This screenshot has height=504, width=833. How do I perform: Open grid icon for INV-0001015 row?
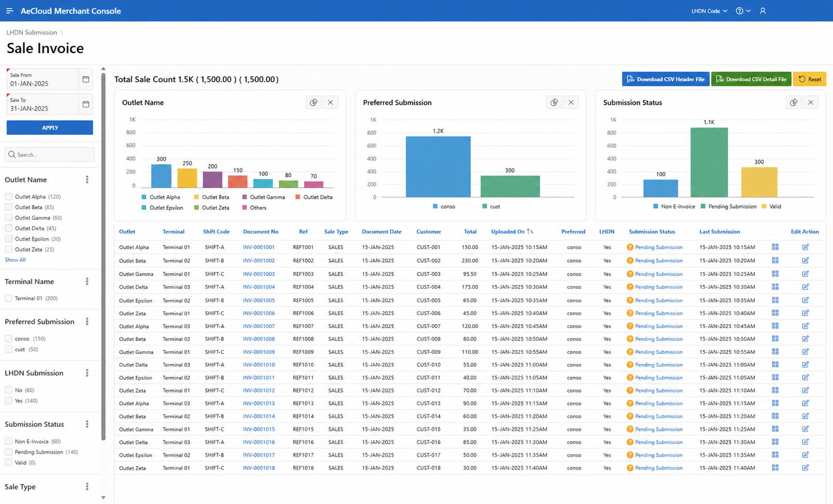[775, 429]
